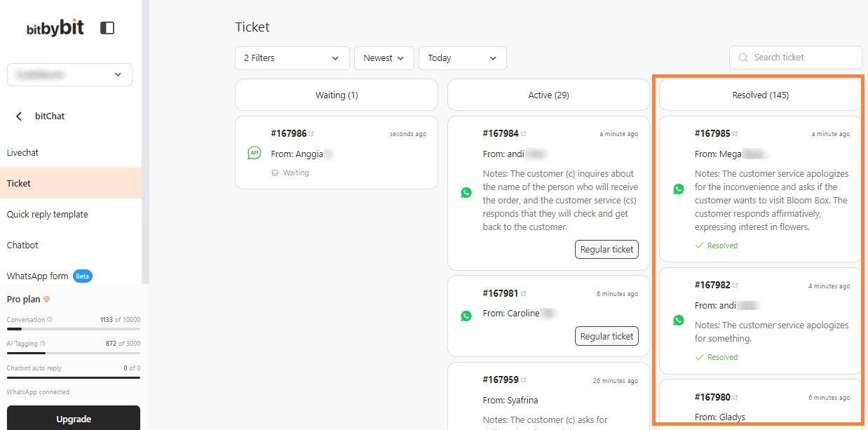Click the Pro plan diamond icon
The image size is (868, 430).
(47, 300)
